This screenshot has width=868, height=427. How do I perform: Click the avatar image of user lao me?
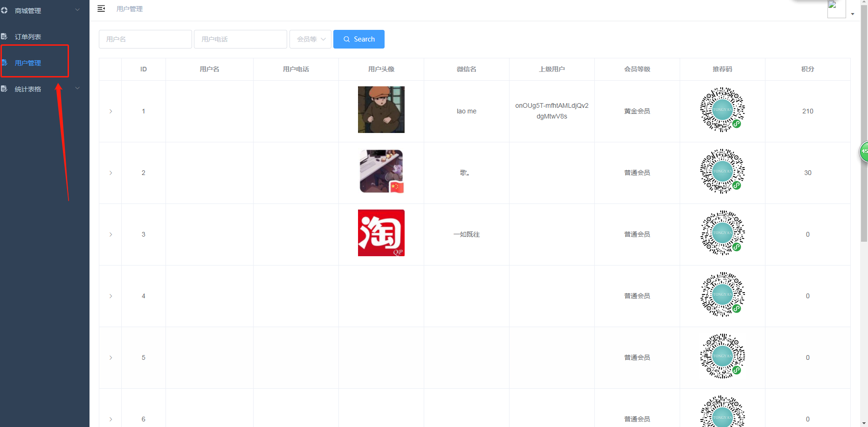381,110
